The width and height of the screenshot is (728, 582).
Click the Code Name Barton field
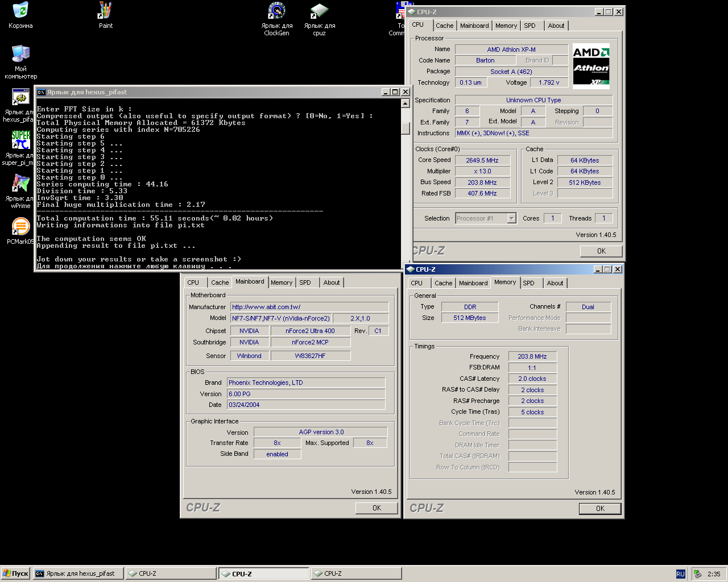[485, 60]
